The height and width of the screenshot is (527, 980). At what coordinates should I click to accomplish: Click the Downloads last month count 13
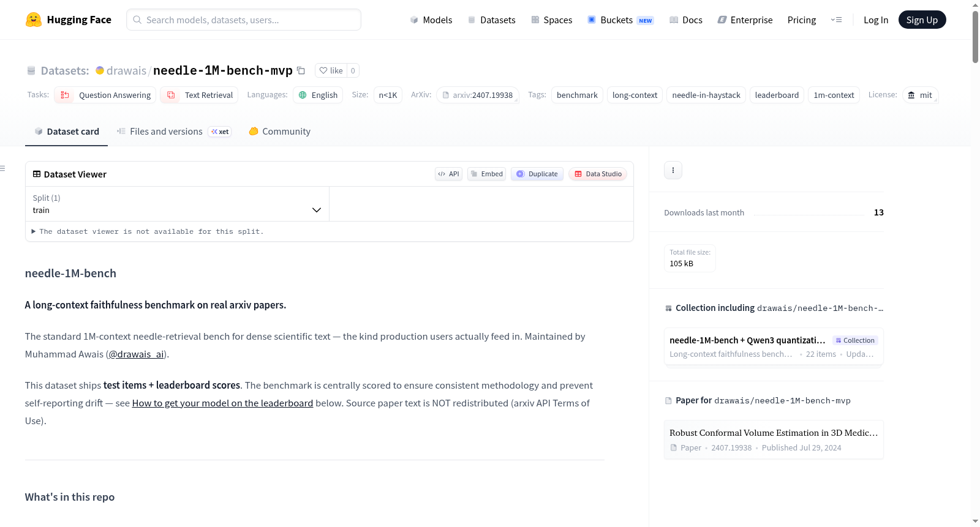tap(879, 212)
